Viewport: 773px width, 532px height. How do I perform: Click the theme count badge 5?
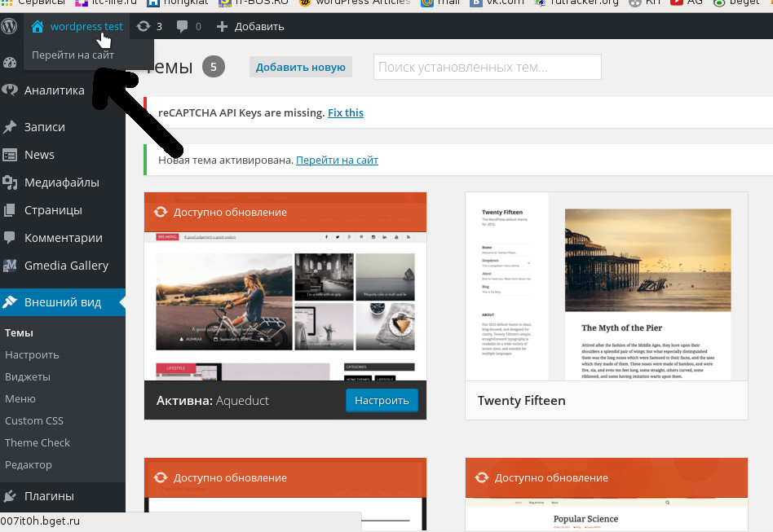[x=214, y=67]
